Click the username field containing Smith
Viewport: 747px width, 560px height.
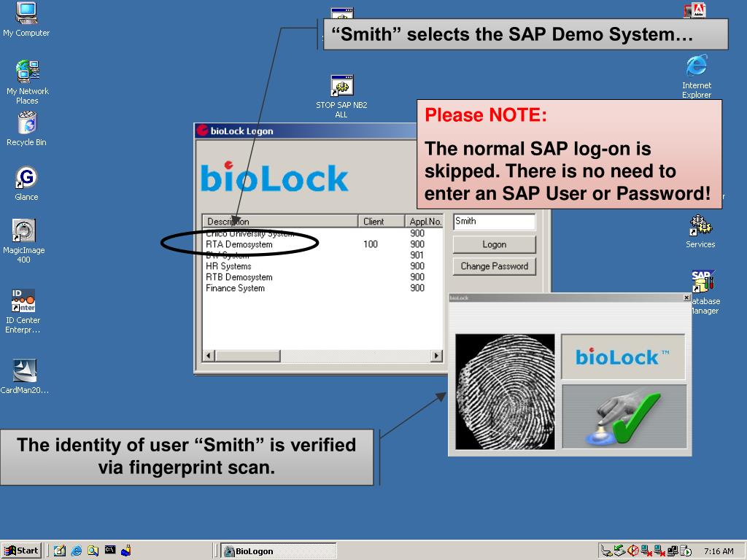coord(494,222)
